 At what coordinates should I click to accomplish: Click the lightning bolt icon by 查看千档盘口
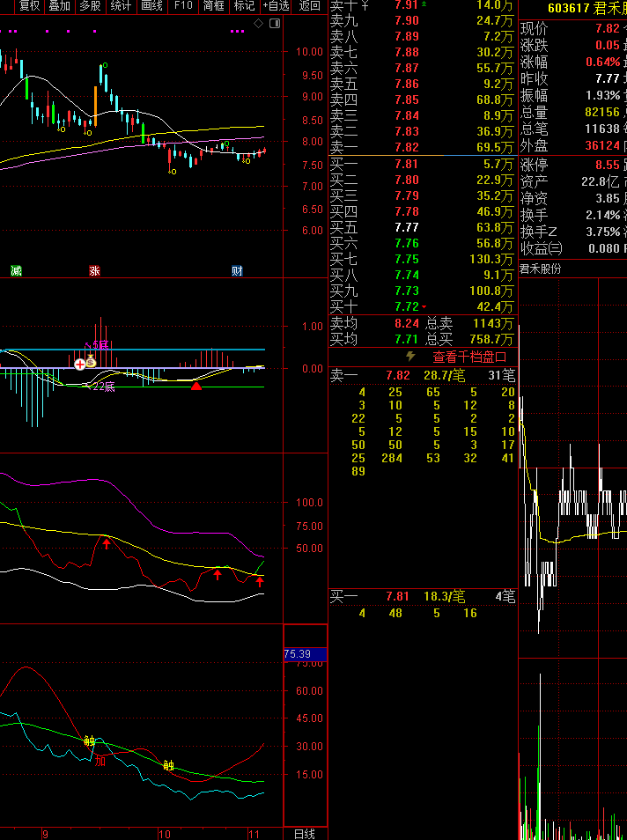pyautogui.click(x=410, y=357)
